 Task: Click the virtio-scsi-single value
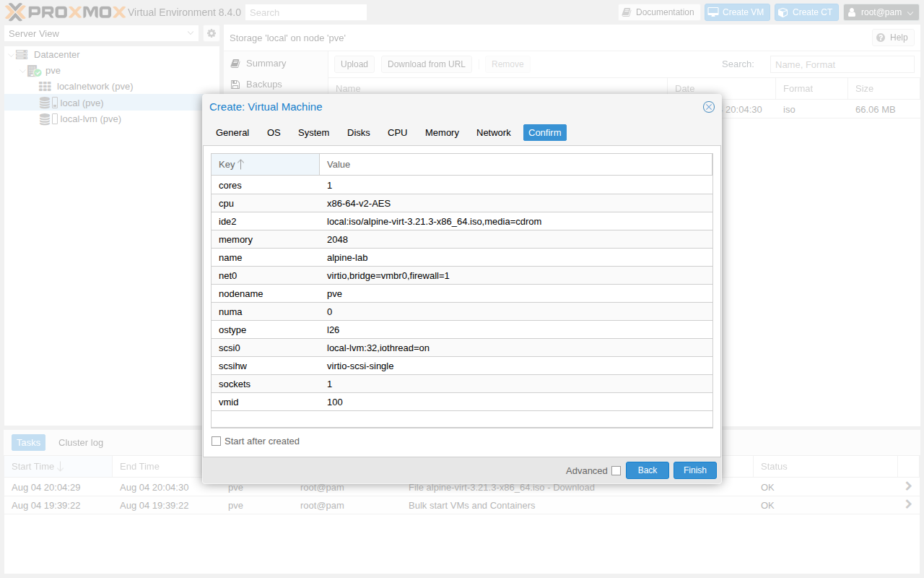pyautogui.click(x=360, y=366)
